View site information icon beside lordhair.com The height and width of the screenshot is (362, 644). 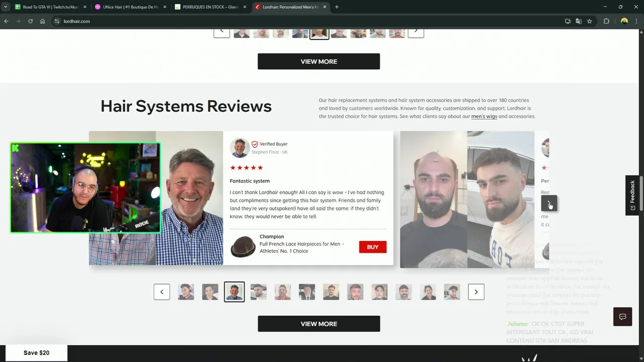(x=57, y=21)
